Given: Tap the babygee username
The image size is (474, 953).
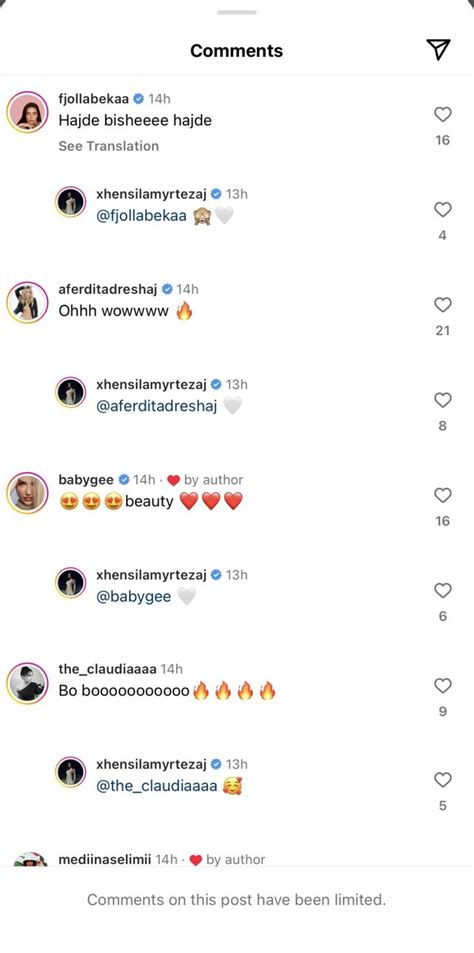Looking at the screenshot, I should point(86,480).
